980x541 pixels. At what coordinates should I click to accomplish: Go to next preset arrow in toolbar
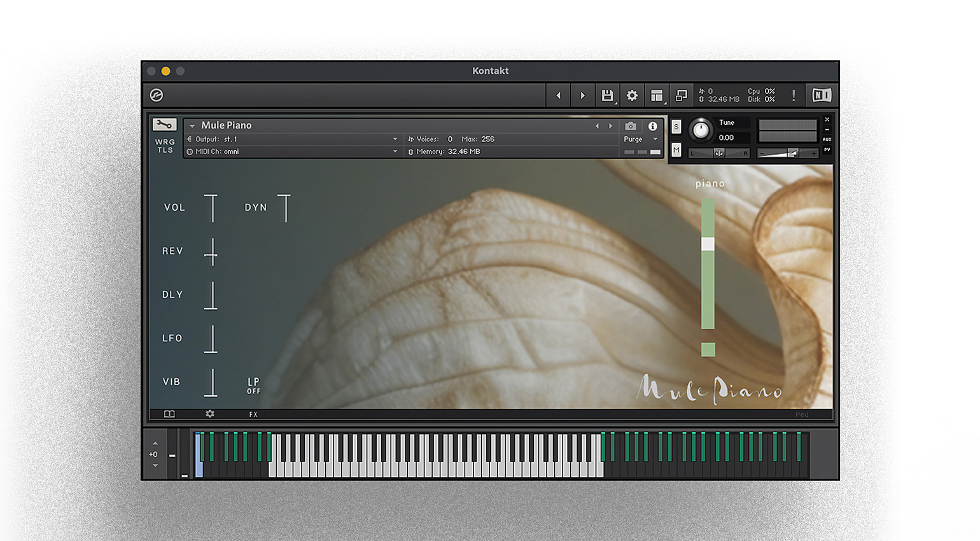(582, 95)
